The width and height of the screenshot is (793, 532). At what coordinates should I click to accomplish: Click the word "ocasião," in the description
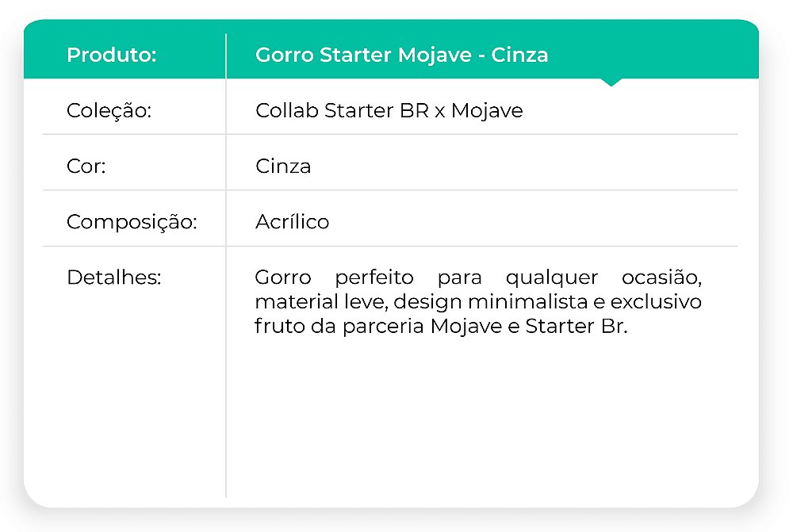click(662, 278)
